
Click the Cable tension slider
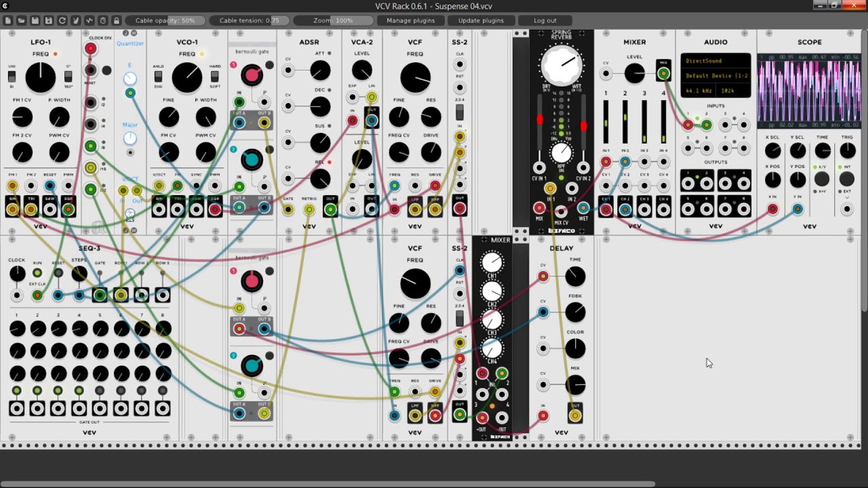coord(249,20)
